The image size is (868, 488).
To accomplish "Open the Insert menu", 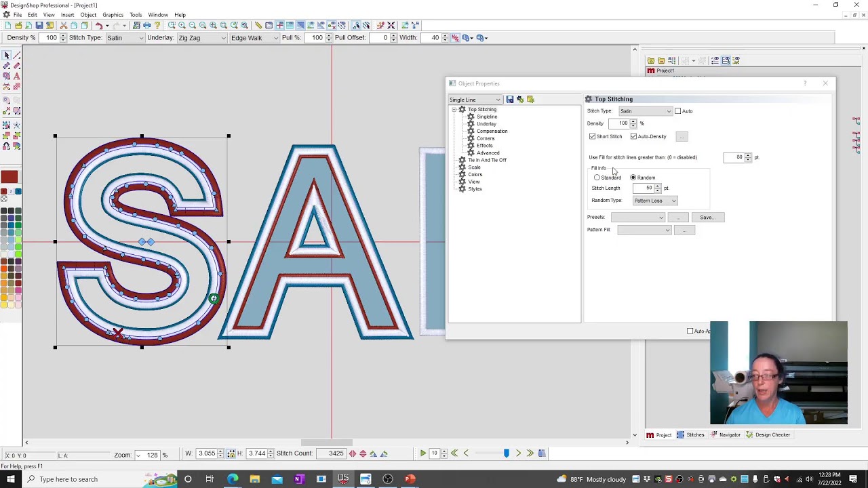I will tap(67, 15).
